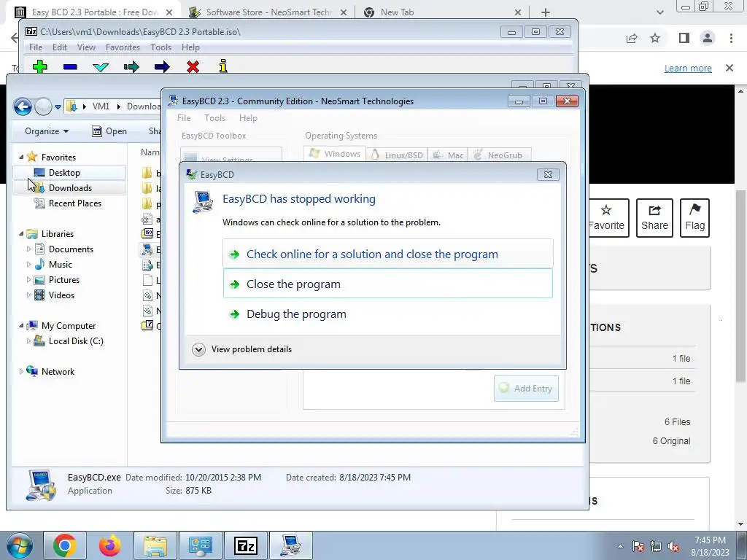Open EasyBCD Help menu
Screen dimensions: 747x560
point(248,117)
